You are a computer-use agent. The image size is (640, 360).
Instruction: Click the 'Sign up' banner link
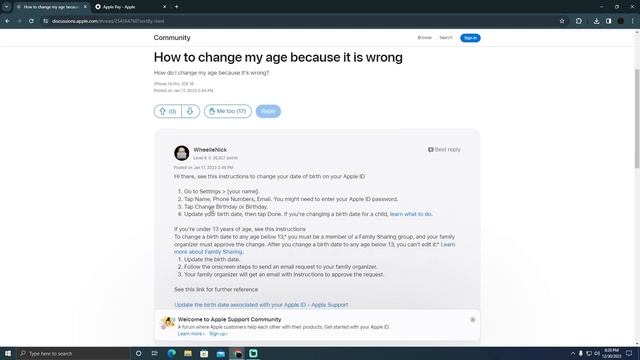point(218,334)
